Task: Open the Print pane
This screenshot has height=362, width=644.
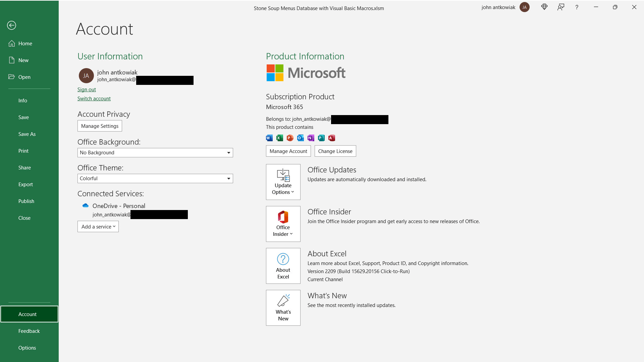Action: click(29, 151)
